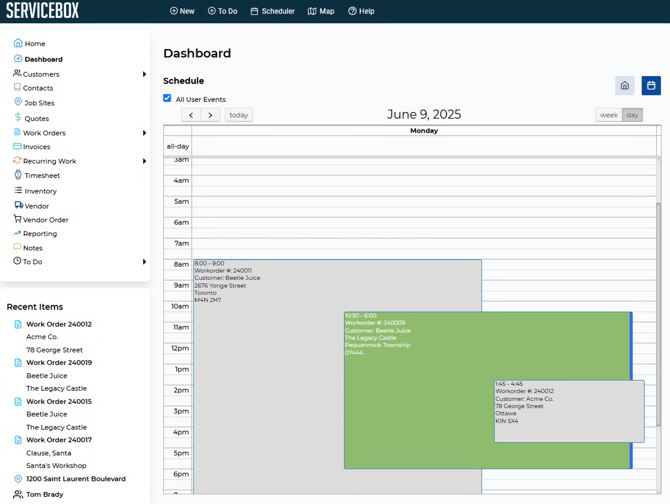The height and width of the screenshot is (504, 670).
Task: Open the Customers people icon
Action: [17, 73]
